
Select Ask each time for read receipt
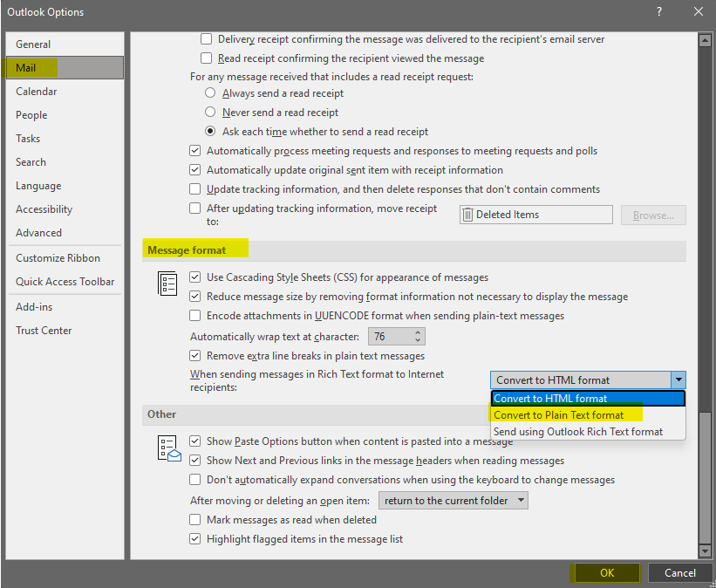(210, 131)
